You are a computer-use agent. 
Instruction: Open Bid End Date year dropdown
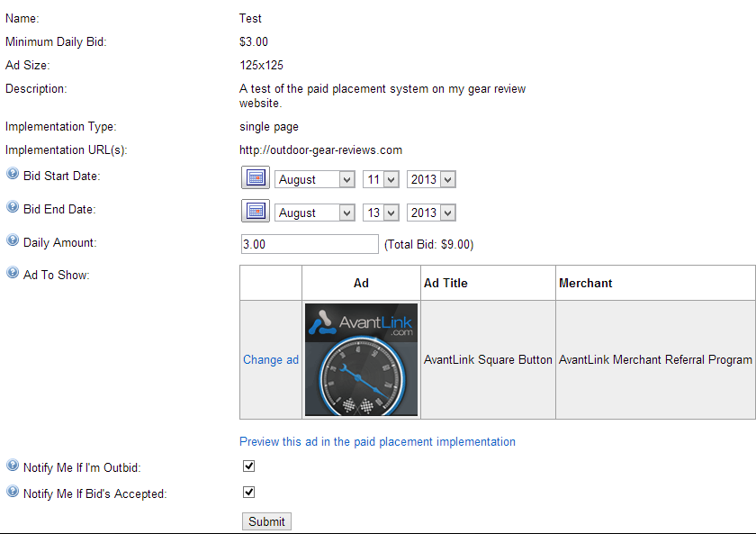tap(431, 213)
